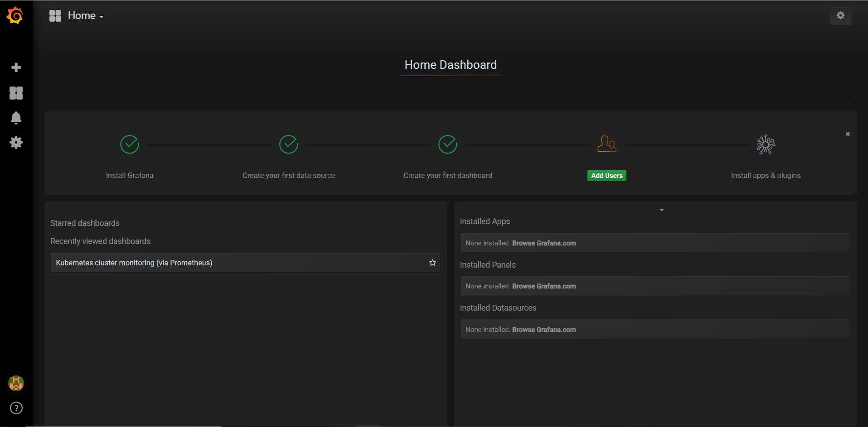The width and height of the screenshot is (868, 427).
Task: Click Create your first data source label
Action: (289, 176)
